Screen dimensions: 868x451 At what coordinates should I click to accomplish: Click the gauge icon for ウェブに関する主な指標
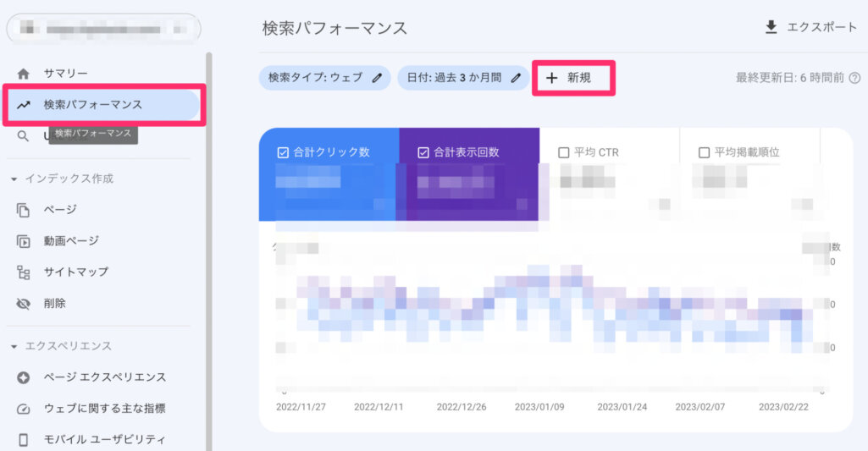23,409
